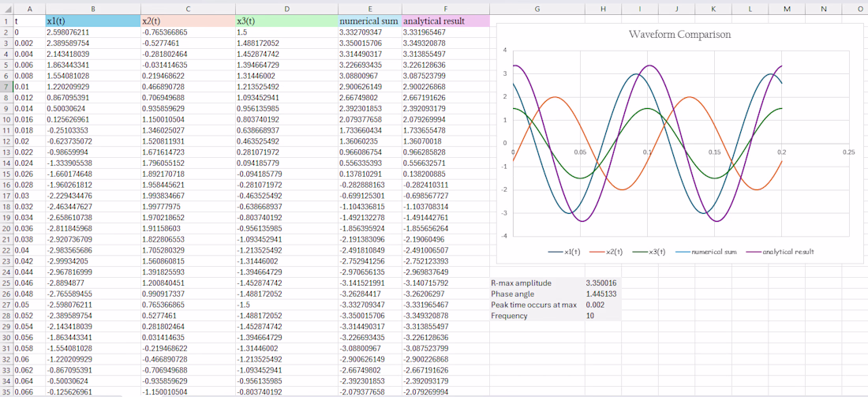Select column H header
This screenshot has height=397, width=868.
coord(603,9)
